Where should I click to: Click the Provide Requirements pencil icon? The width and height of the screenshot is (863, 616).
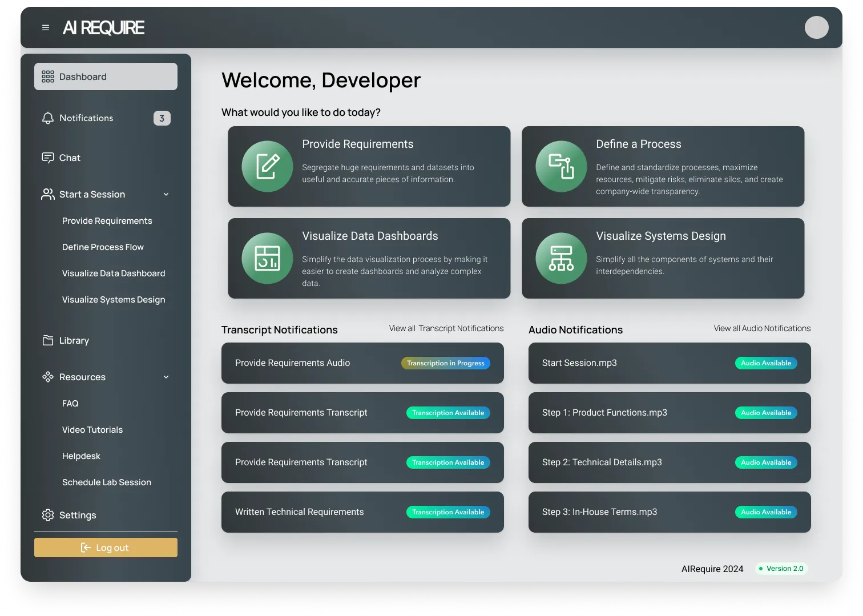coord(267,166)
